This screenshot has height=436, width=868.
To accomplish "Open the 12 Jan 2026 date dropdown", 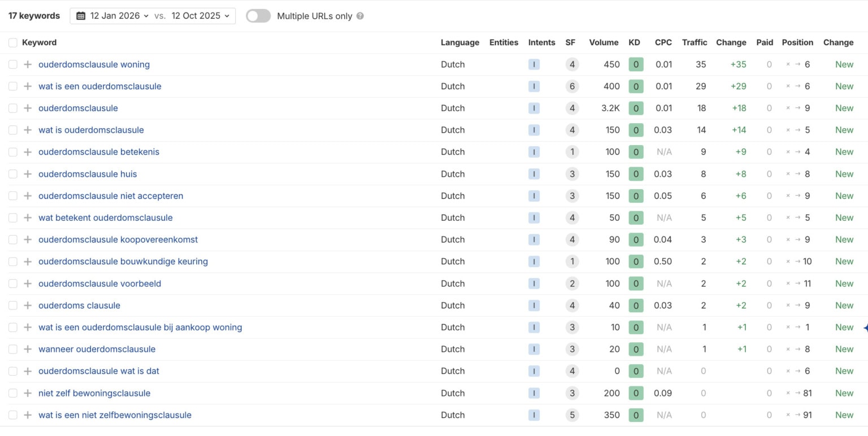I will [x=113, y=16].
